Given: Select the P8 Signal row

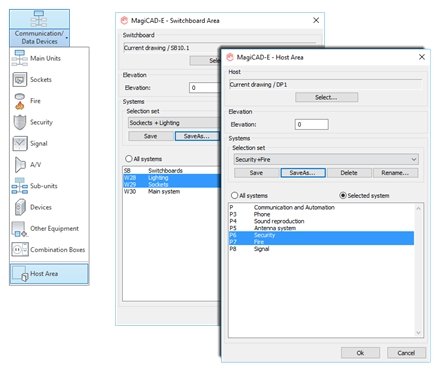Looking at the screenshot, I should 322,249.
